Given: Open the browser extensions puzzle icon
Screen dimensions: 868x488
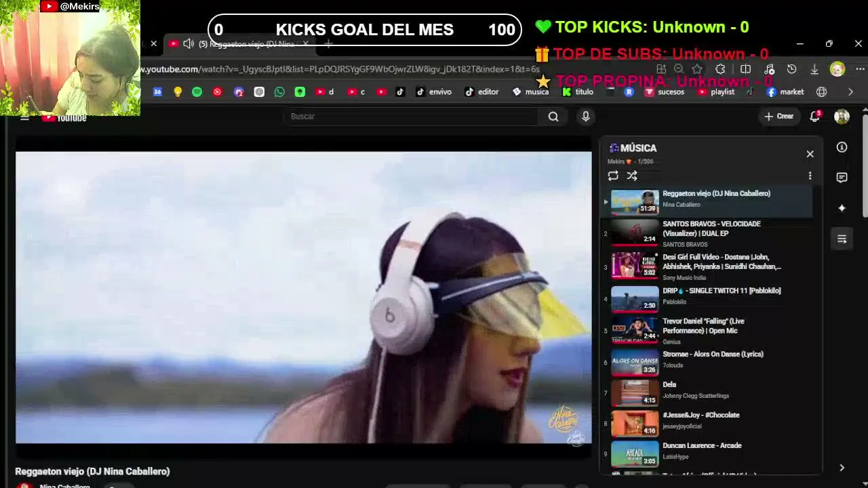Looking at the screenshot, I should tap(720, 69).
